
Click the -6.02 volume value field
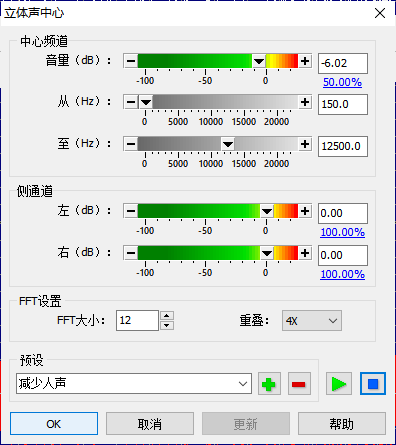(343, 63)
